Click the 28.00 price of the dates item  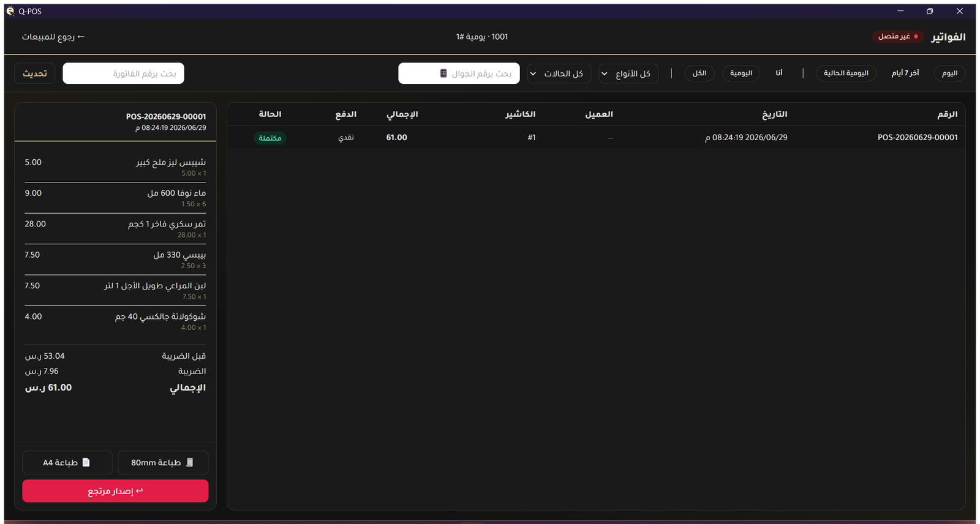tap(35, 224)
